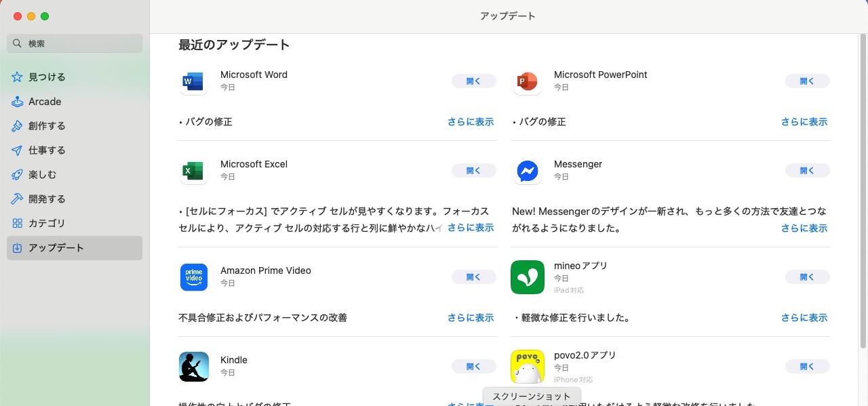Click the Microsoft Excel app icon

click(x=193, y=171)
